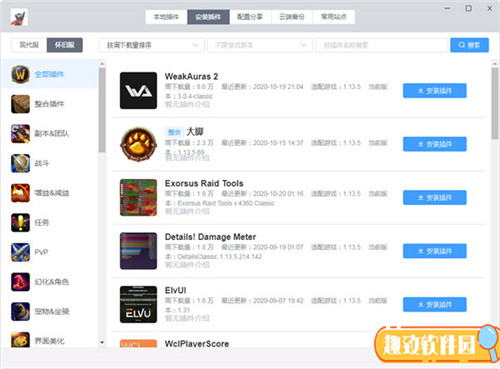Click the blue 搜索 search button
500x369 pixels.
(469, 45)
